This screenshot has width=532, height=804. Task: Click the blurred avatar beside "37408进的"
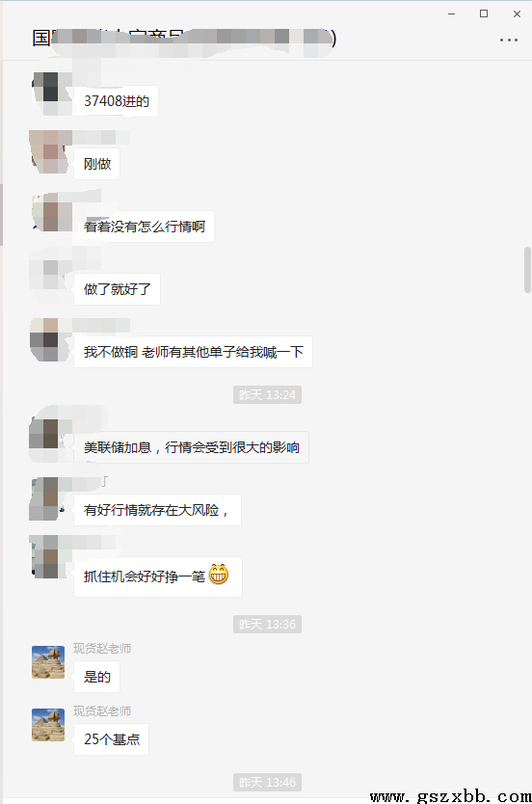[50, 94]
